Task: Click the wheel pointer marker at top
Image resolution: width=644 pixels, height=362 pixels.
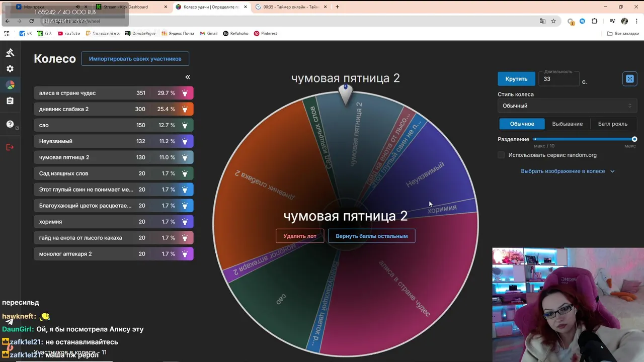Action: coord(345,94)
